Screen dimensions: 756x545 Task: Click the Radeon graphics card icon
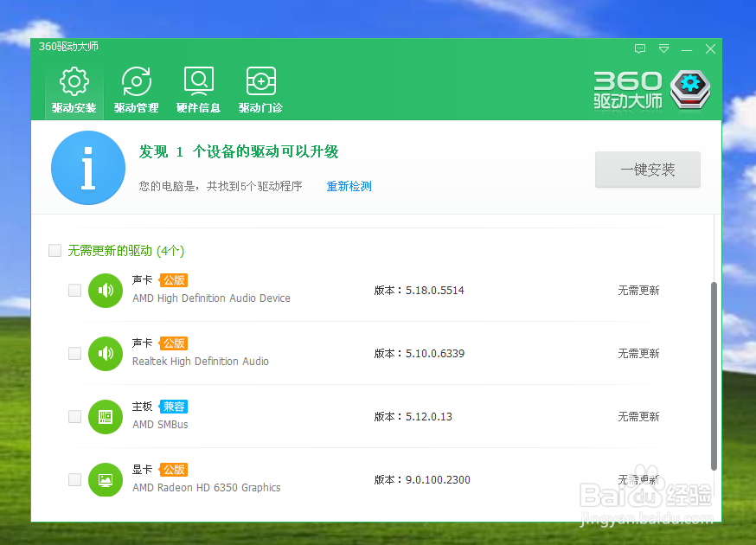[x=106, y=480]
